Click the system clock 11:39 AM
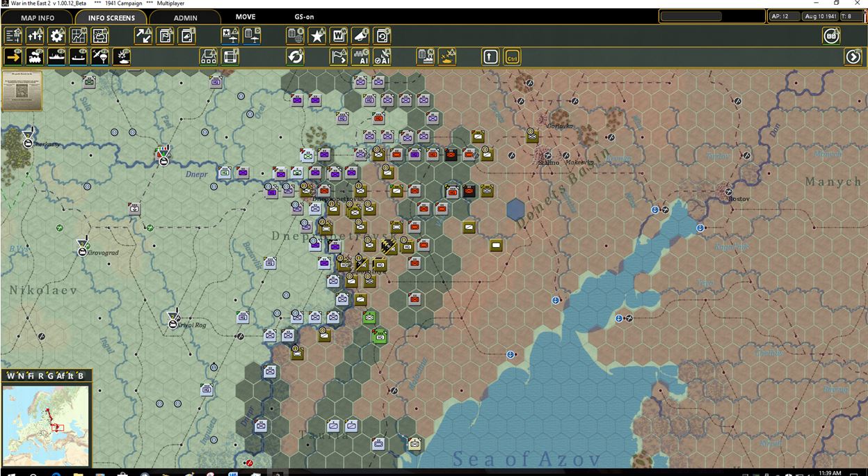This screenshot has width=868, height=476. coord(831,473)
